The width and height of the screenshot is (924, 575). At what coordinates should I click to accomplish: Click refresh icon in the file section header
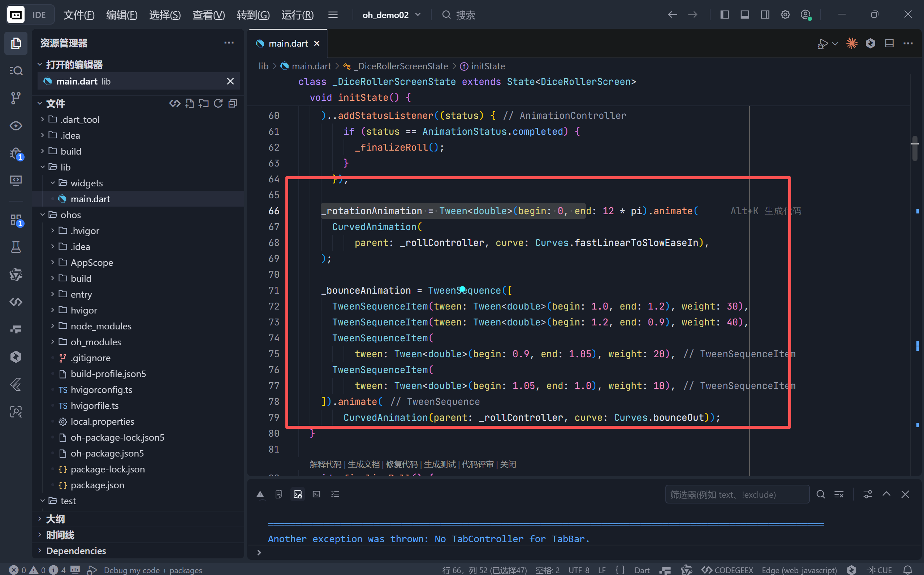[x=218, y=103]
